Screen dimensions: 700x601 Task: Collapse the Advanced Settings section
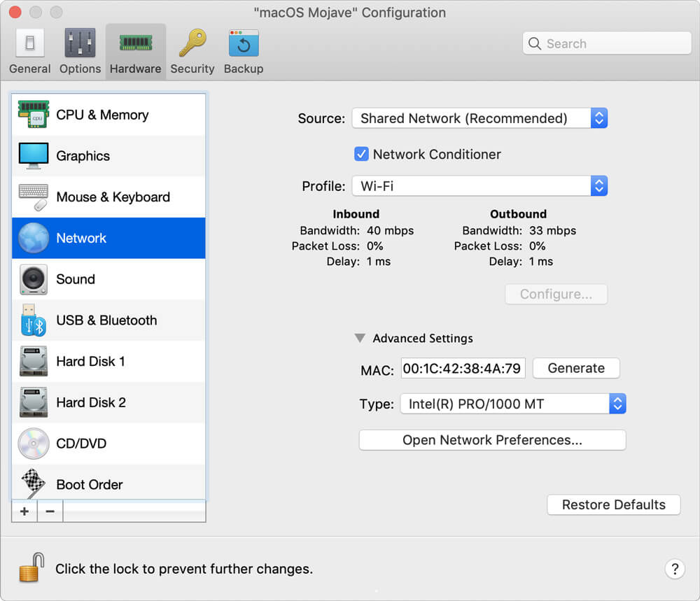pyautogui.click(x=360, y=338)
